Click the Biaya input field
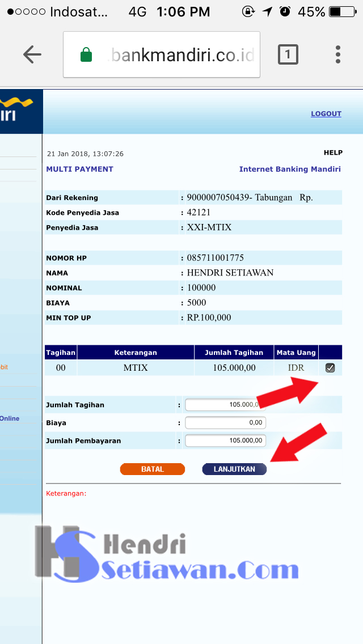The height and width of the screenshot is (644, 363). (x=225, y=423)
